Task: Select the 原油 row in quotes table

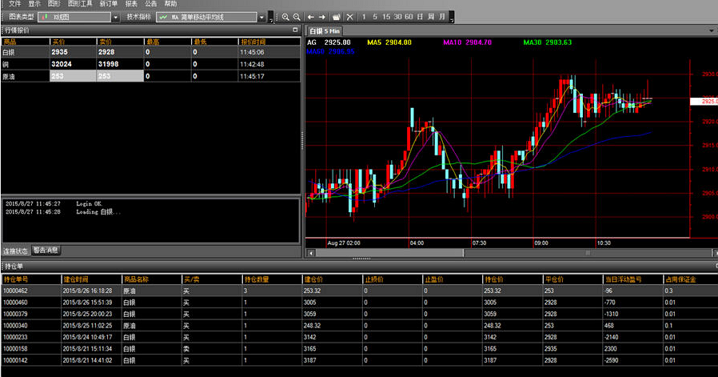Action: pyautogui.click(x=151, y=76)
